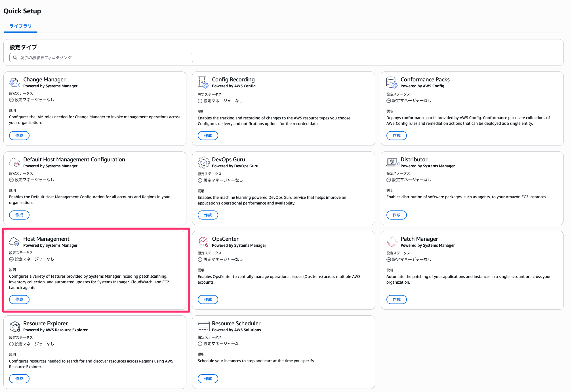
Task: Click 作成 for Config Recording
Action: tap(208, 136)
